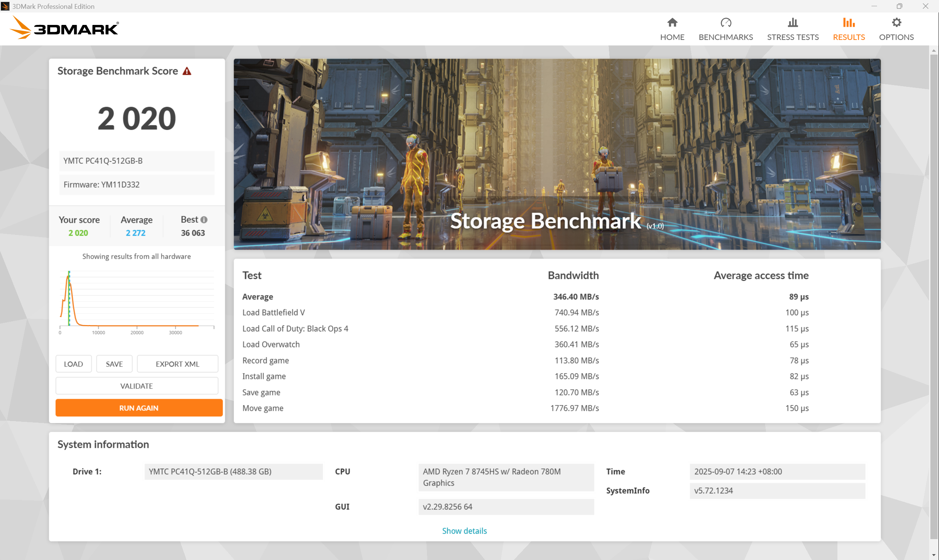
Task: Click info icon next to Best
Action: (x=204, y=220)
